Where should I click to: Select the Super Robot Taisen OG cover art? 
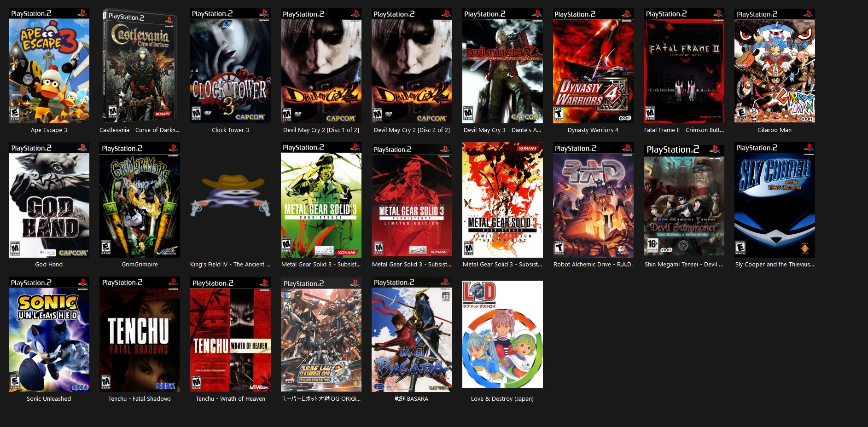pos(321,335)
